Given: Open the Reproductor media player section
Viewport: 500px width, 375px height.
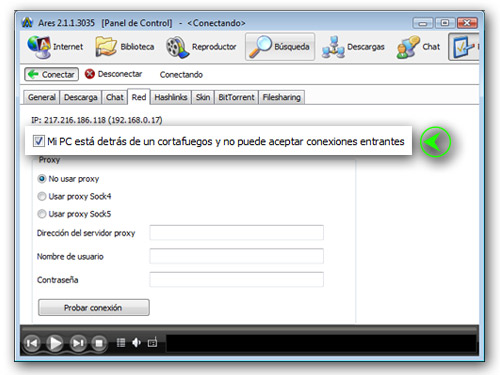Looking at the screenshot, I should coord(201,47).
